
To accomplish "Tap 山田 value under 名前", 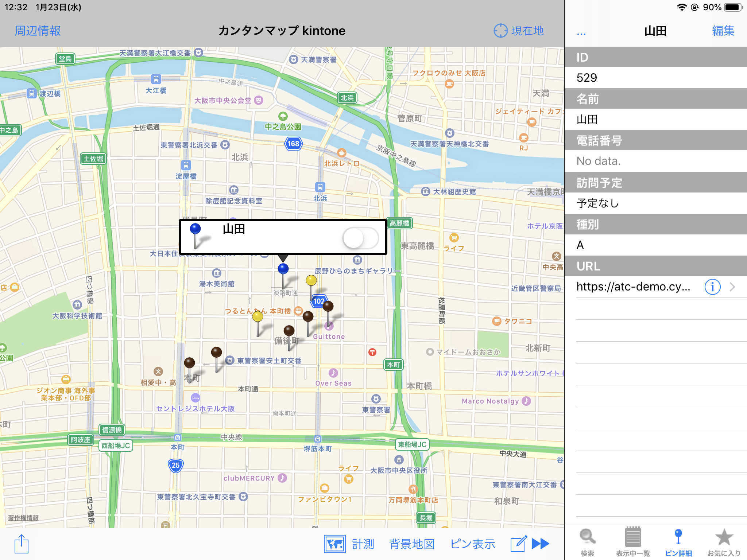I will pos(587,119).
